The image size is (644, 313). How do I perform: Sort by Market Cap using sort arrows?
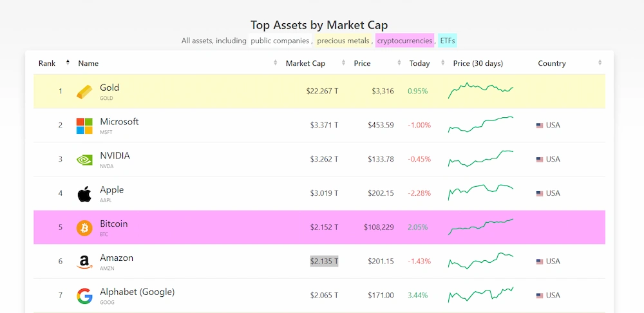(343, 63)
